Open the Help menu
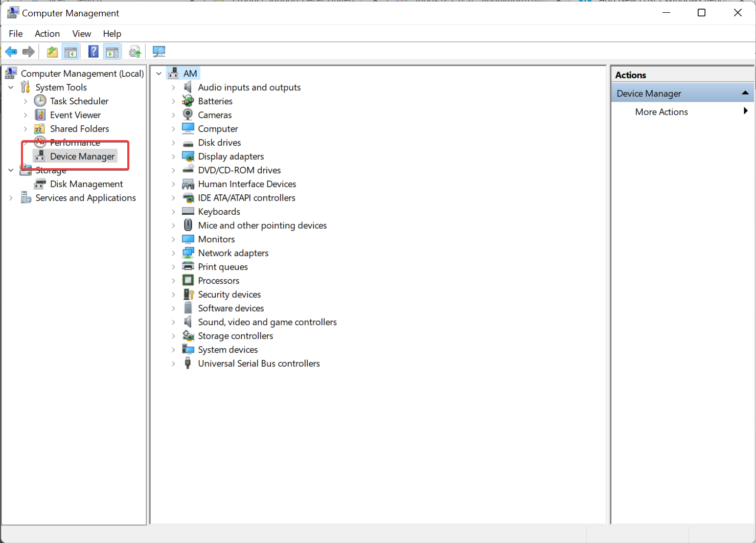 (112, 34)
